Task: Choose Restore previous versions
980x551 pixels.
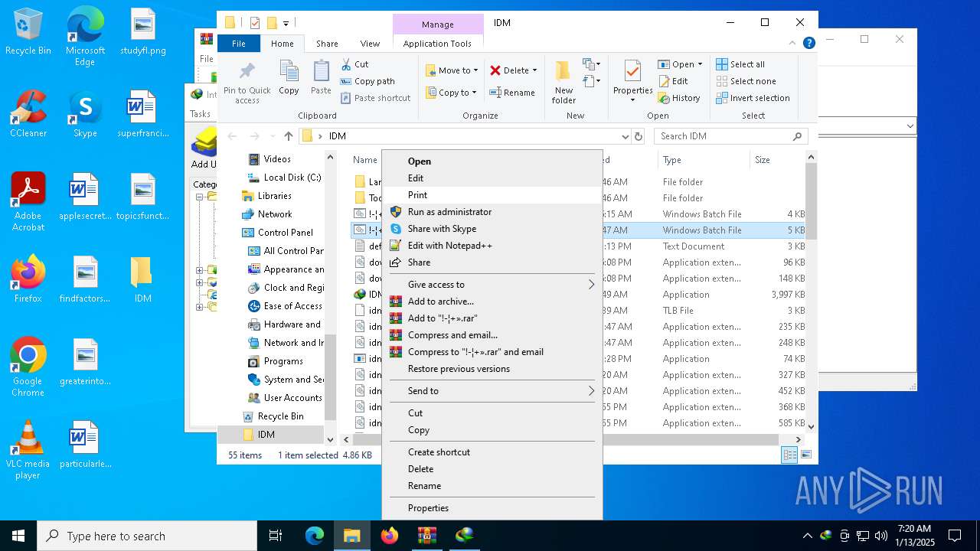Action: (492, 369)
